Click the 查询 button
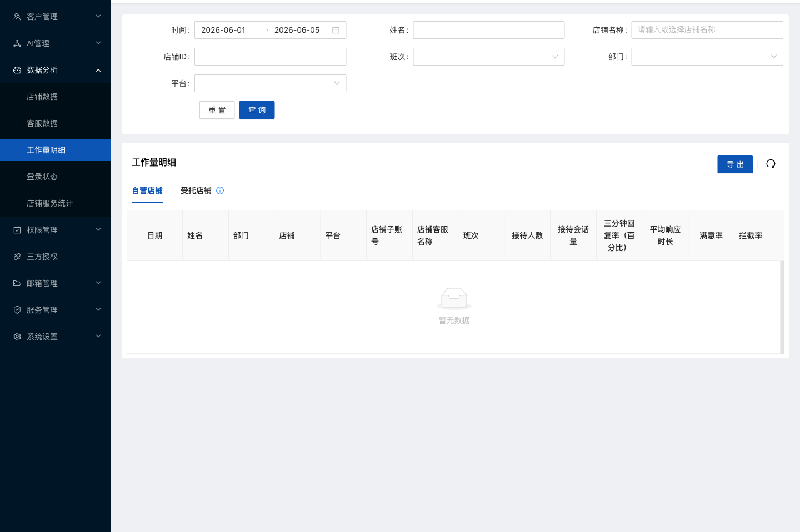The width and height of the screenshot is (800, 532). coord(257,110)
